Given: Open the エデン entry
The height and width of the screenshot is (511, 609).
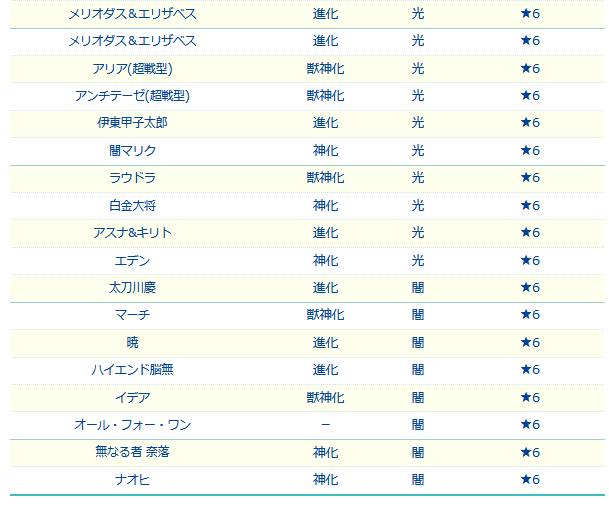Looking at the screenshot, I should (132, 260).
